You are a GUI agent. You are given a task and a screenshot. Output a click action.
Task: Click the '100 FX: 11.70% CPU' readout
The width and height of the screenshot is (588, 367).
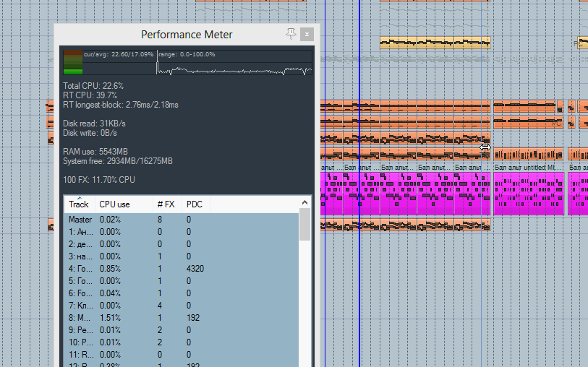(99, 179)
